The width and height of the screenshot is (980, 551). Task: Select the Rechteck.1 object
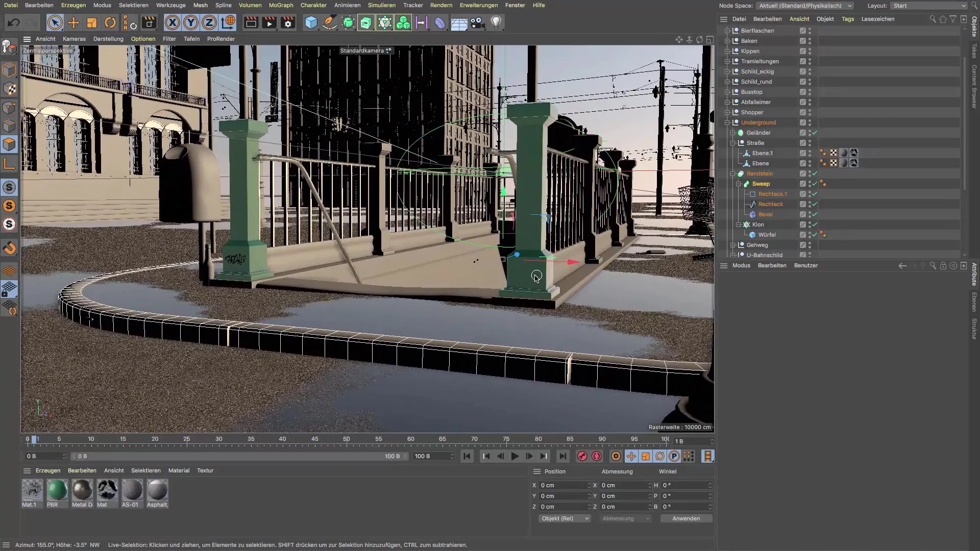tap(772, 194)
